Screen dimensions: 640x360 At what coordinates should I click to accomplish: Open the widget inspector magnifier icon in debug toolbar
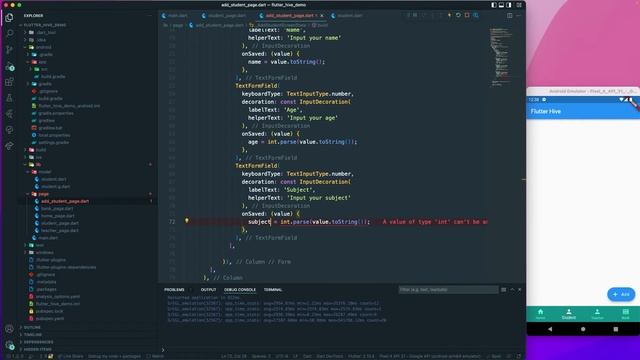[x=476, y=16]
